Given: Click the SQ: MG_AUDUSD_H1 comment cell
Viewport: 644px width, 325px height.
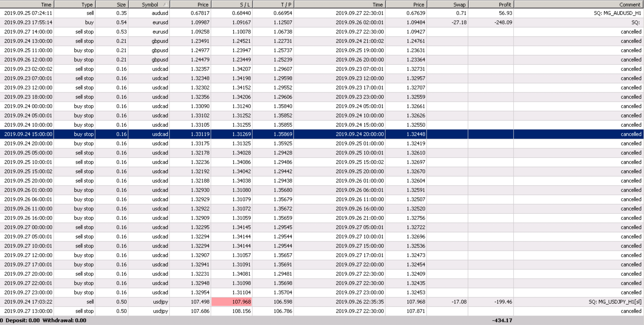Looking at the screenshot, I should [617, 13].
